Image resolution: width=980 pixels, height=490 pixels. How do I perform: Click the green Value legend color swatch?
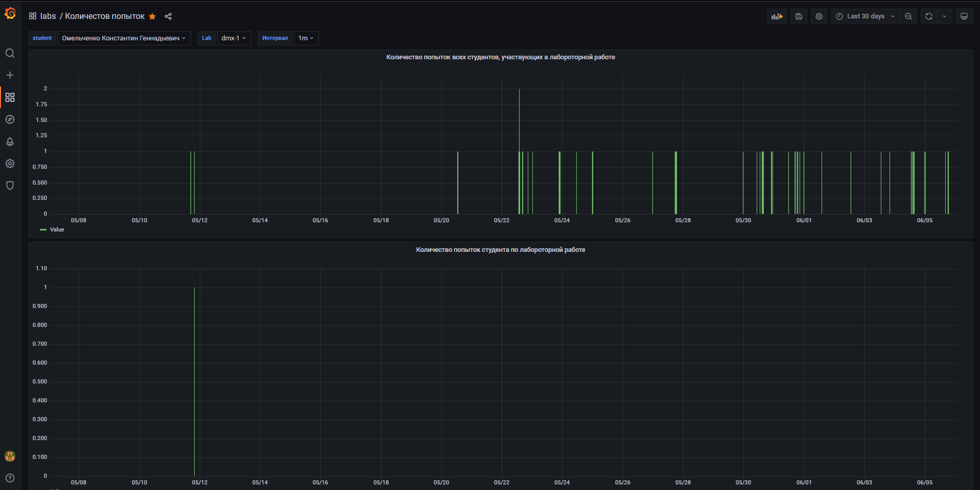pyautogui.click(x=43, y=229)
